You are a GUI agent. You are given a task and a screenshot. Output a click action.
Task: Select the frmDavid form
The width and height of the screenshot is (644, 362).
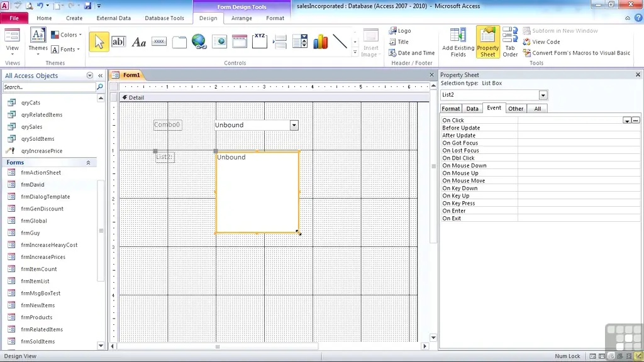(33, 185)
